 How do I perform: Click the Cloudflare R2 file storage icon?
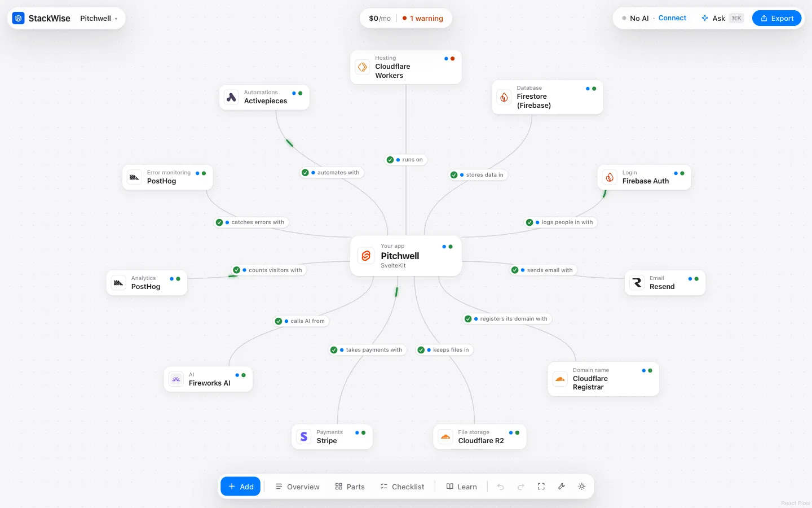(445, 437)
